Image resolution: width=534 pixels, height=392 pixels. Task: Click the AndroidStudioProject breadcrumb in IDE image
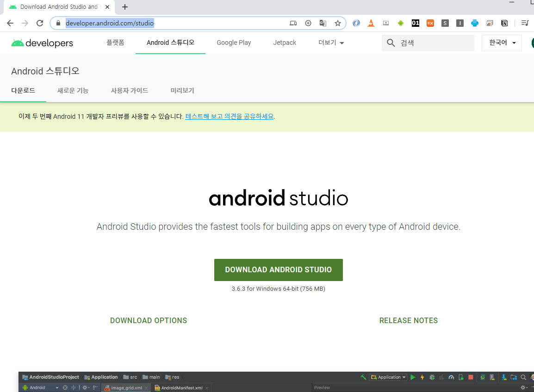click(x=51, y=377)
